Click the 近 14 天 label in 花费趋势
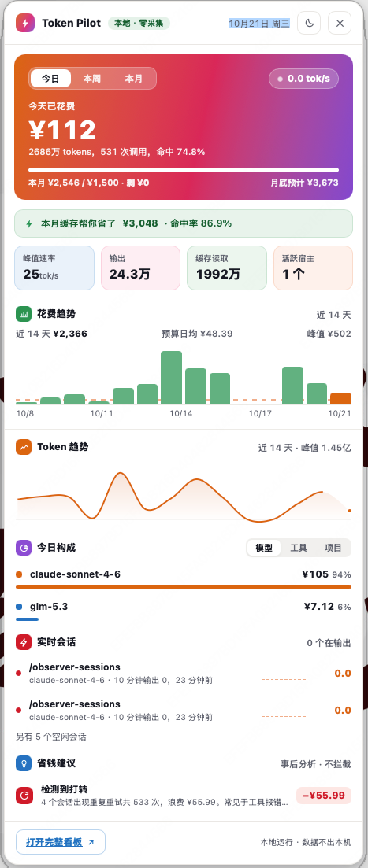The image size is (368, 868). click(333, 315)
